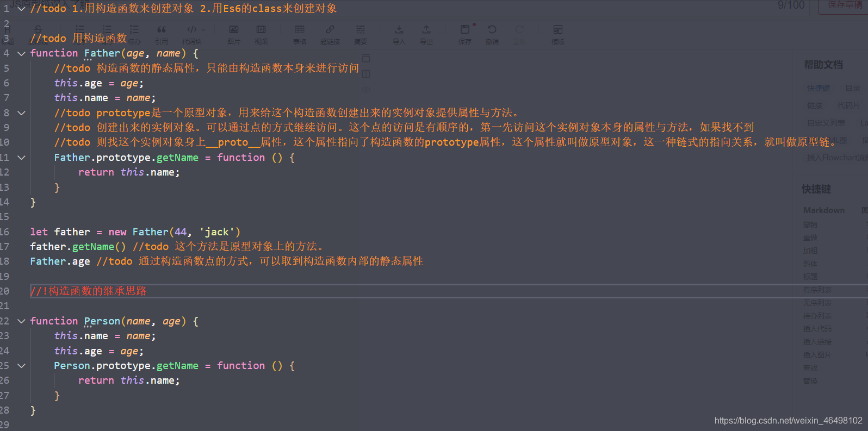
Task: Click 'return this.name;' on line 12
Action: point(129,172)
